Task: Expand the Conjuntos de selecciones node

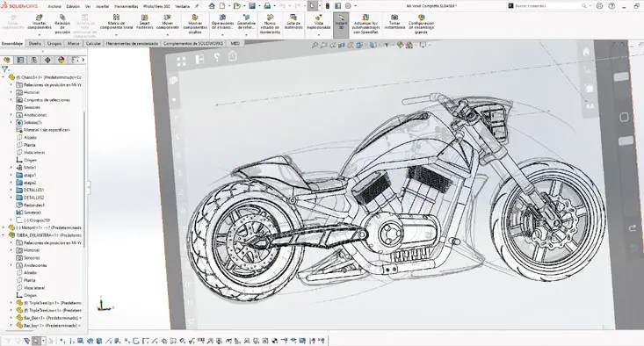Action: [11, 100]
